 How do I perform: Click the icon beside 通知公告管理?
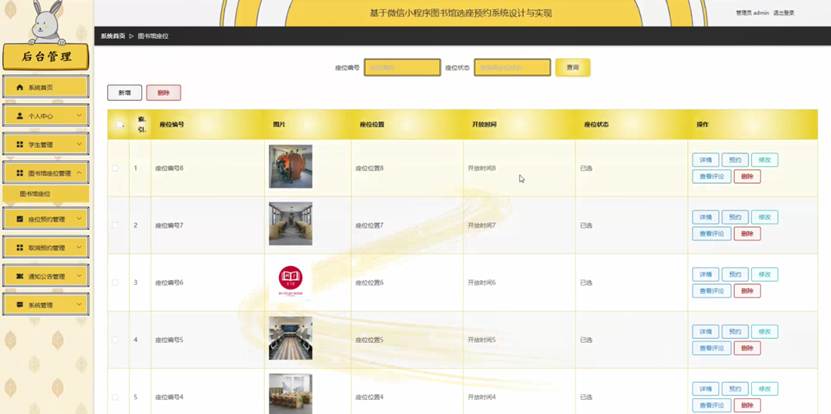click(20, 276)
